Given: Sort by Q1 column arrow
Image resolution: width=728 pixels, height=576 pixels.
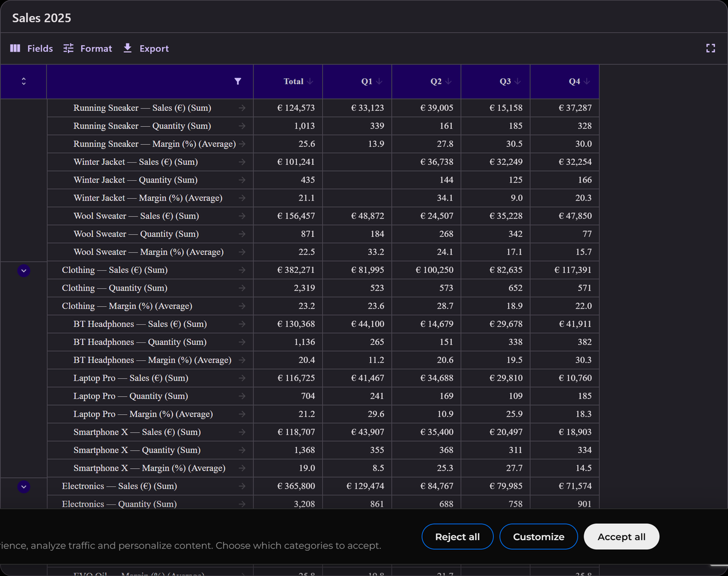Looking at the screenshot, I should (379, 81).
